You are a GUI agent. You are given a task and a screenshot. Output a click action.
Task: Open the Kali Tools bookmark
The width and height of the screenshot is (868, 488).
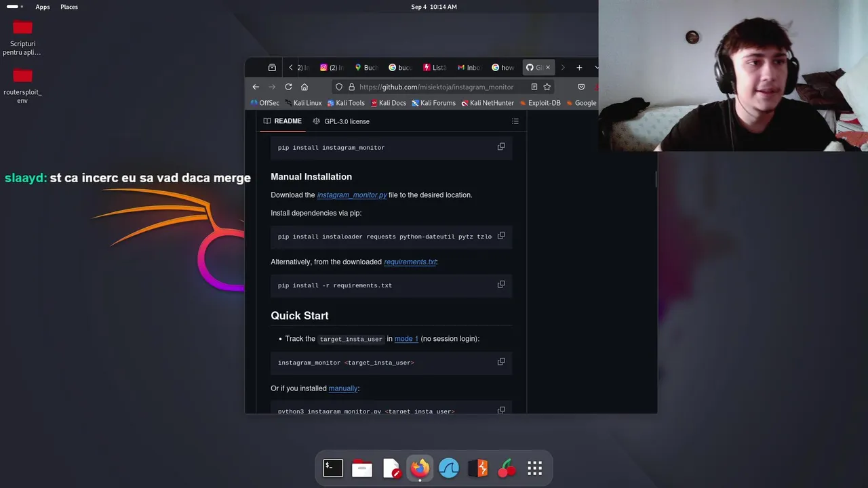(x=346, y=103)
